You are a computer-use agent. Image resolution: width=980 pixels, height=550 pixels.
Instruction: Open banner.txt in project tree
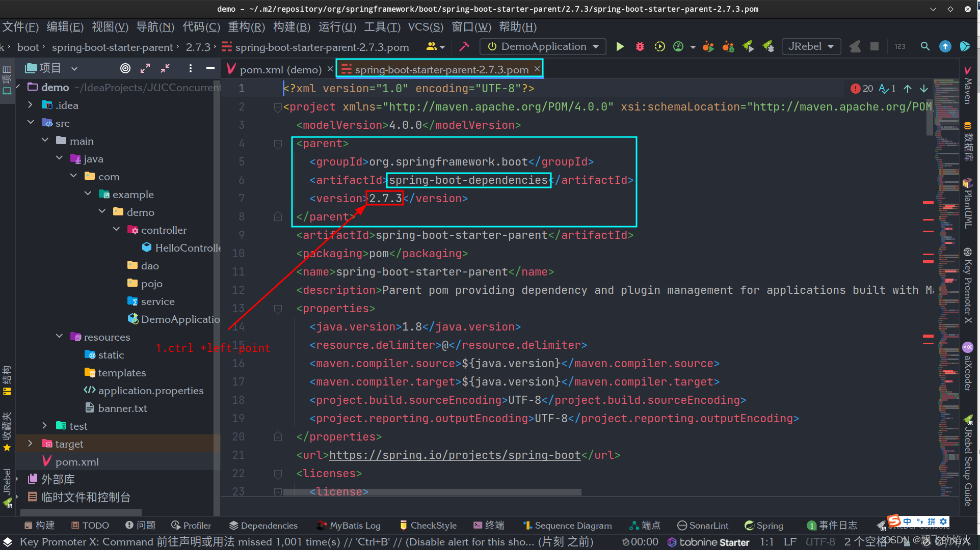(116, 408)
